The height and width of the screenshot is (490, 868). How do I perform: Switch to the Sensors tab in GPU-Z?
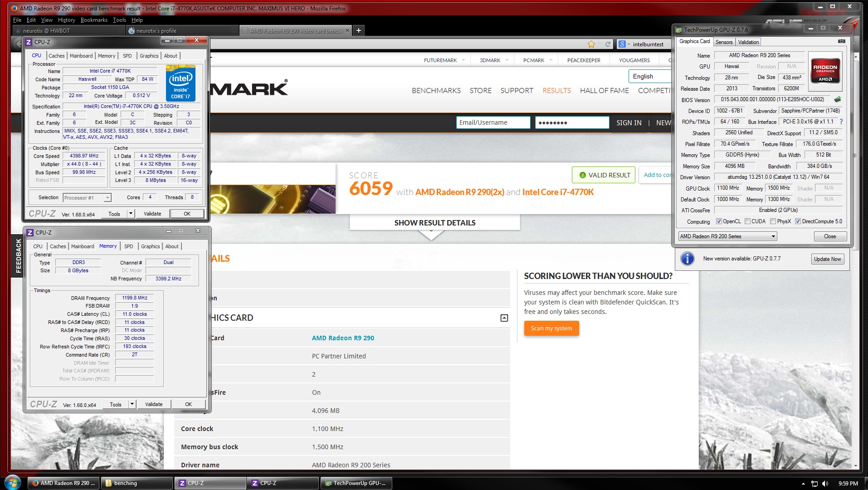[x=724, y=42]
